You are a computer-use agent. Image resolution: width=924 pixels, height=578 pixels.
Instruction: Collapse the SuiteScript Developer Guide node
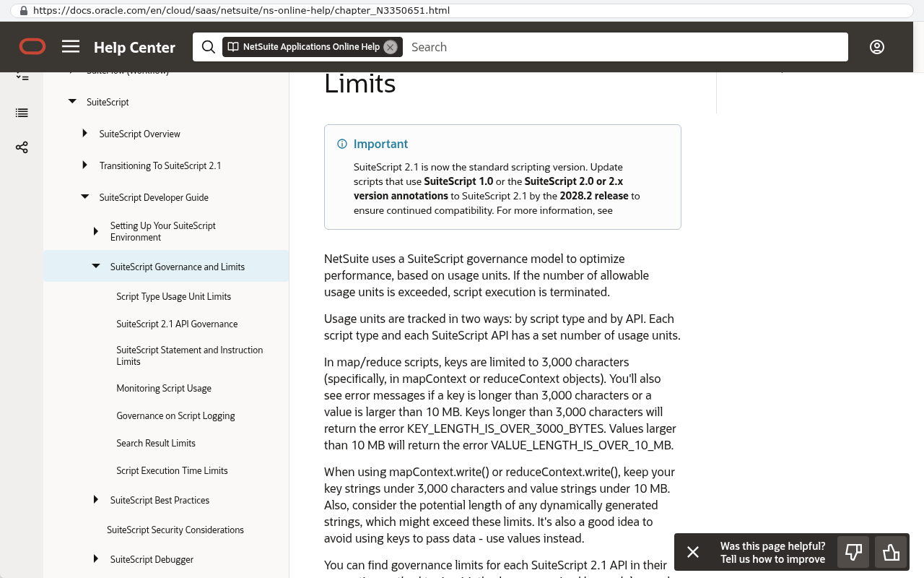[x=84, y=197]
